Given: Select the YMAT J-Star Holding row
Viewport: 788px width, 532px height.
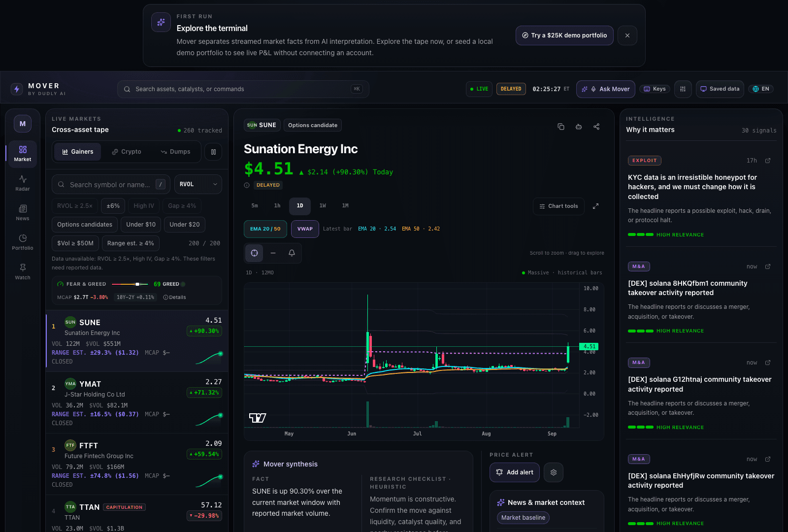Looking at the screenshot, I should tap(137, 402).
